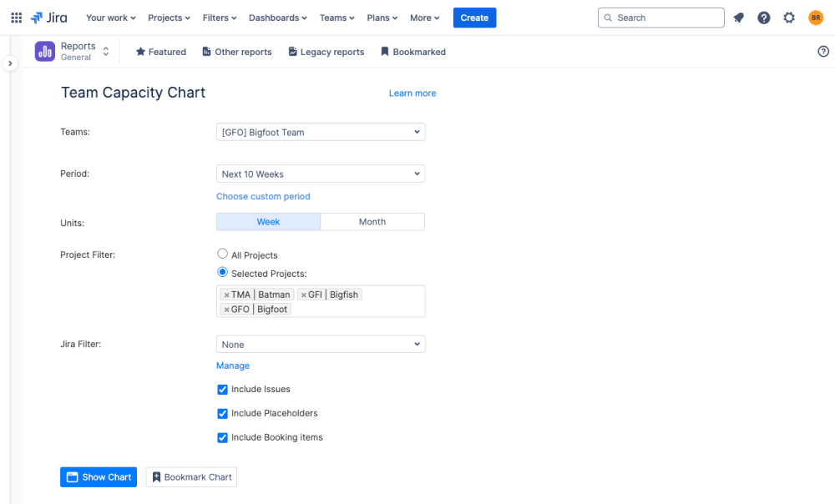Open the Learn more link
The width and height of the screenshot is (835, 504).
tap(412, 93)
